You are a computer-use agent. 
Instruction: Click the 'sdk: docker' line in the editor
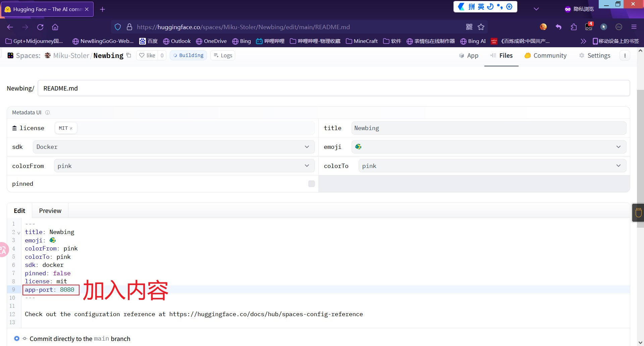click(x=44, y=265)
